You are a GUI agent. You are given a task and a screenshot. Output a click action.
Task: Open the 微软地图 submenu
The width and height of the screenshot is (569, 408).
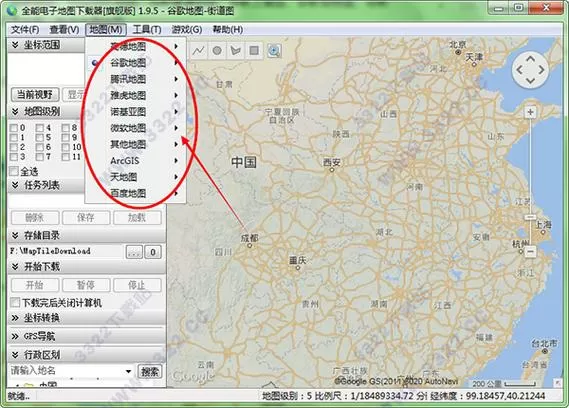point(136,128)
